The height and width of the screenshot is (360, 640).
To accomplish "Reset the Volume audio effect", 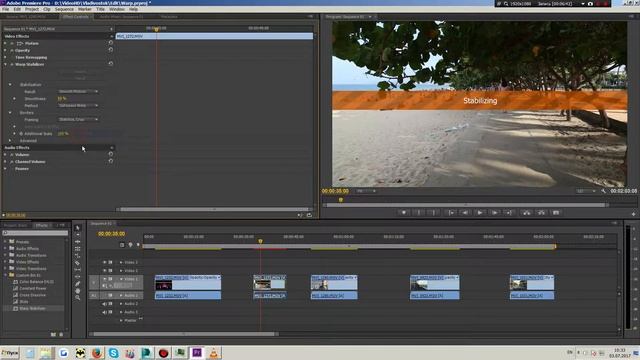I will coord(111,154).
